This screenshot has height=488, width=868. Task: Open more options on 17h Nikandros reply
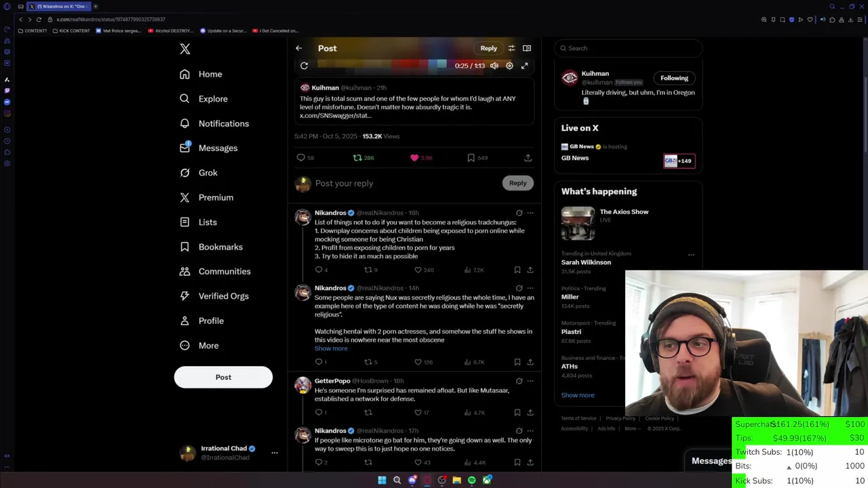click(x=530, y=430)
